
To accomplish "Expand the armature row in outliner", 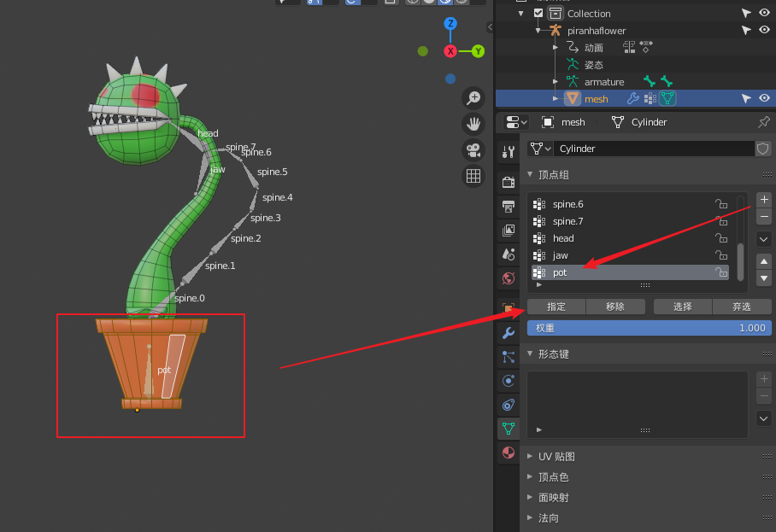I will (x=556, y=82).
